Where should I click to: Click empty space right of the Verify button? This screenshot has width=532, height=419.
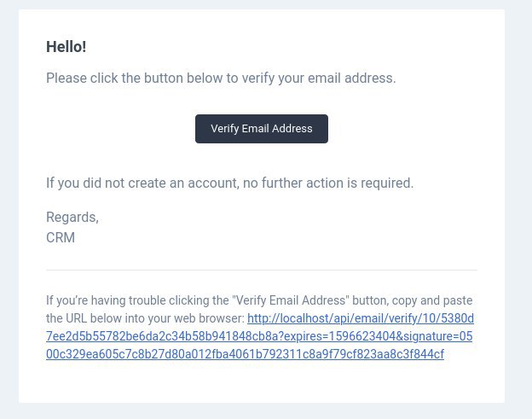pyautogui.click(x=409, y=129)
